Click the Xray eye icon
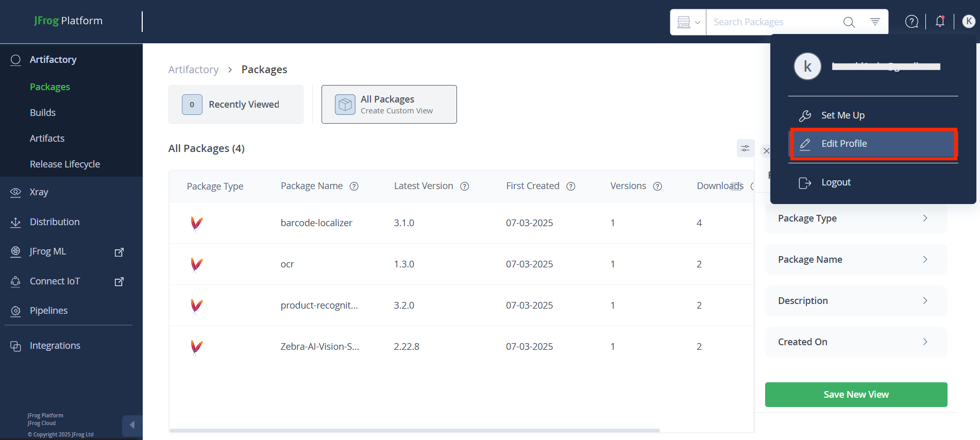 click(x=16, y=192)
